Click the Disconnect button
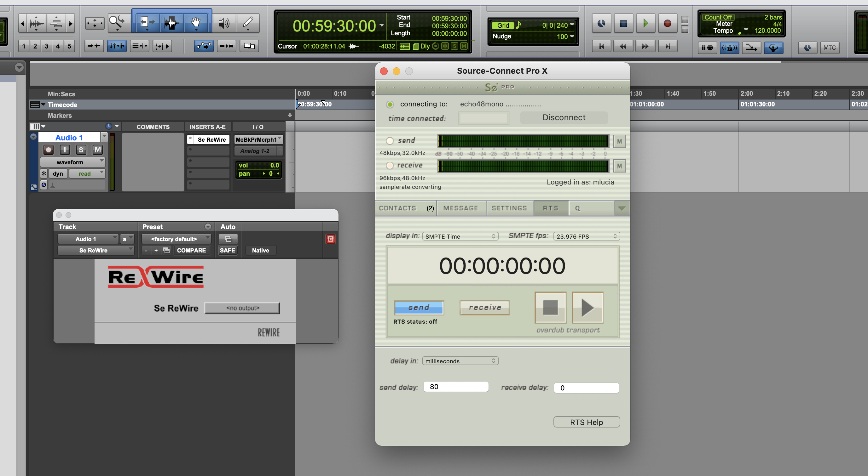The height and width of the screenshot is (476, 868). pyautogui.click(x=564, y=117)
